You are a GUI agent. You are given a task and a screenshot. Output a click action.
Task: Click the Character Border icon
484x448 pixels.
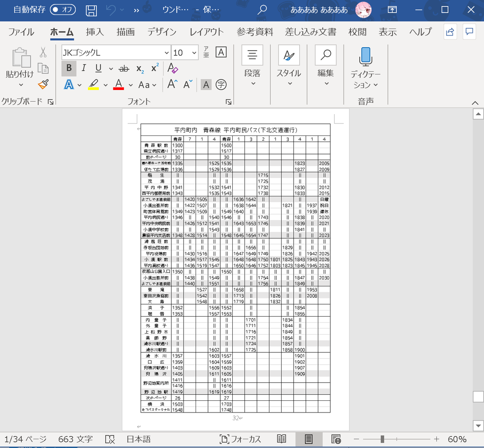coord(221,52)
